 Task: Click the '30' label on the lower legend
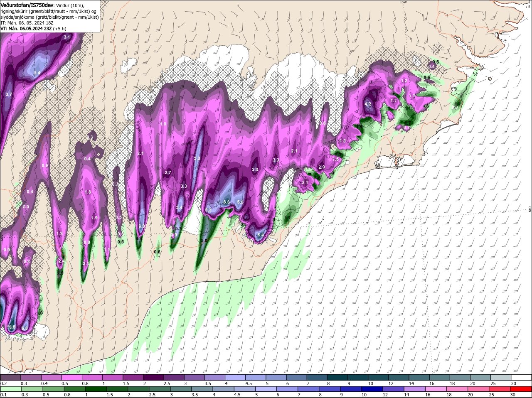click(513, 395)
